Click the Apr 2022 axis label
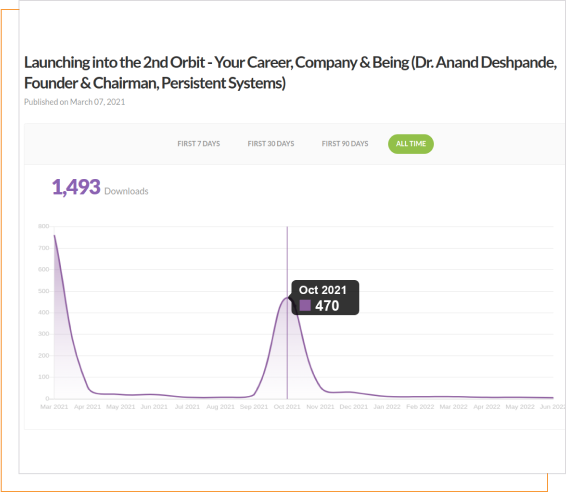This screenshot has width=566, height=492. coord(487,406)
